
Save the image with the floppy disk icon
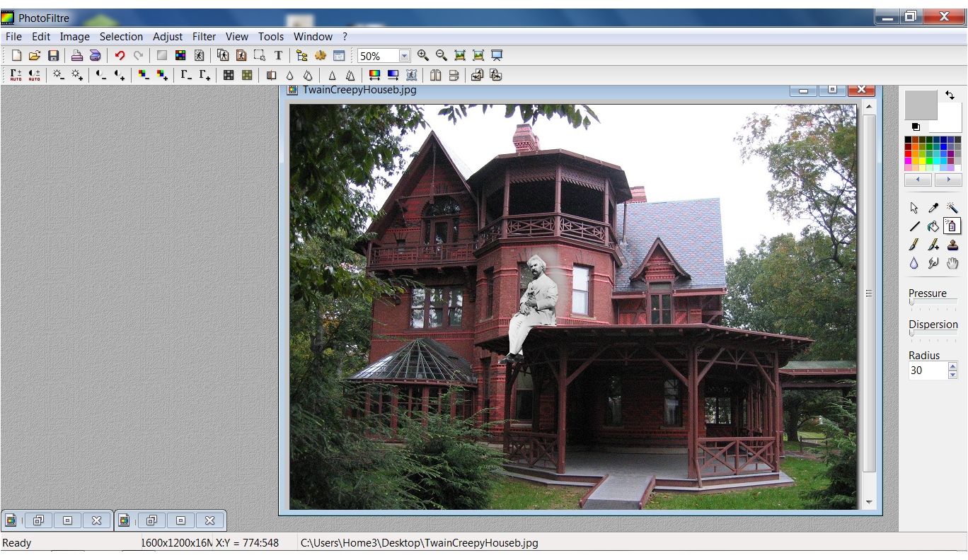pyautogui.click(x=53, y=56)
